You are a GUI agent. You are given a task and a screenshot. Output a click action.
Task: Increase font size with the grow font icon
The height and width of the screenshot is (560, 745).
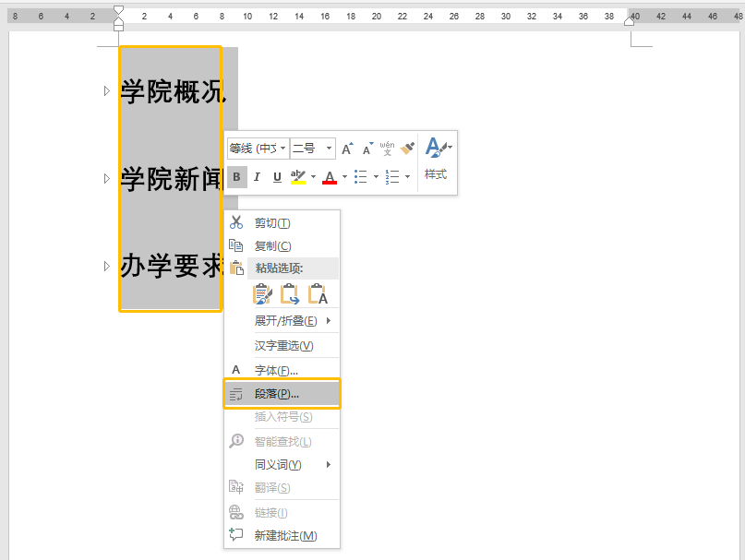pos(347,149)
